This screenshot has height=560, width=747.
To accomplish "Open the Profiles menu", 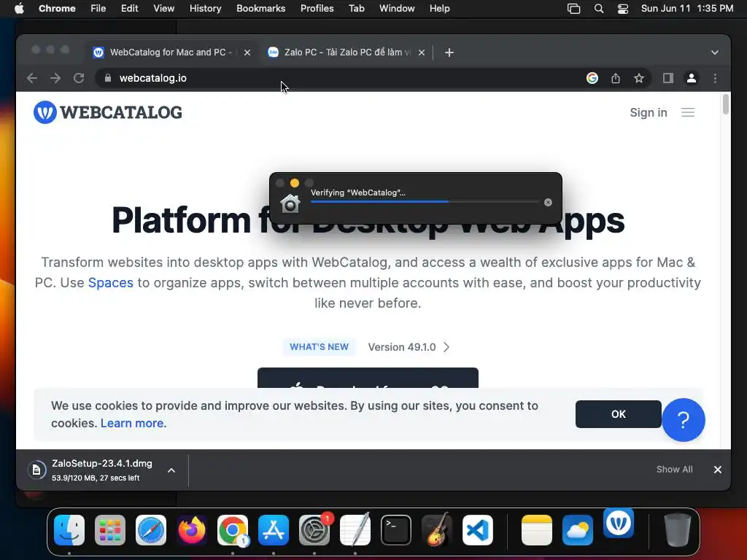I will point(317,9).
